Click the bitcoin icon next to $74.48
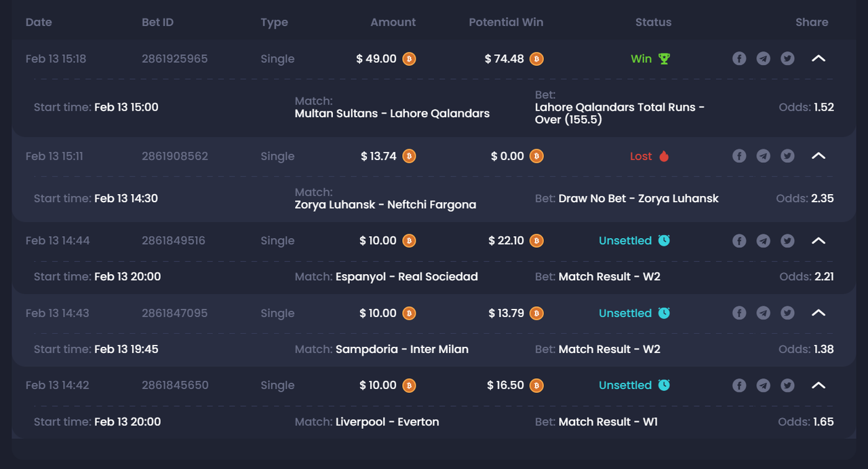This screenshot has height=469, width=868. pos(536,59)
